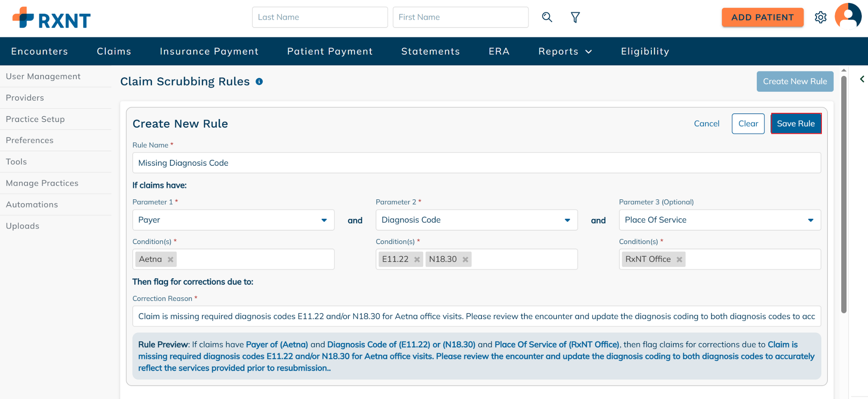Open the patient filter funnel icon
The height and width of the screenshot is (399, 868).
(575, 17)
